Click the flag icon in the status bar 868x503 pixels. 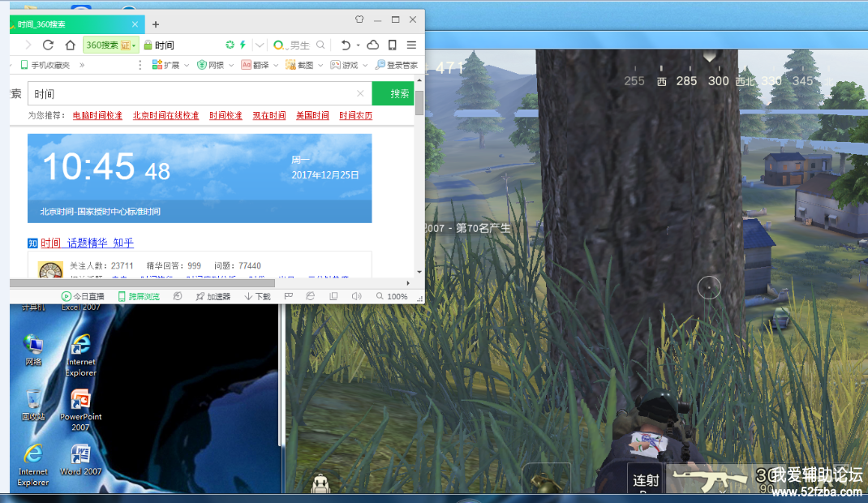point(289,296)
